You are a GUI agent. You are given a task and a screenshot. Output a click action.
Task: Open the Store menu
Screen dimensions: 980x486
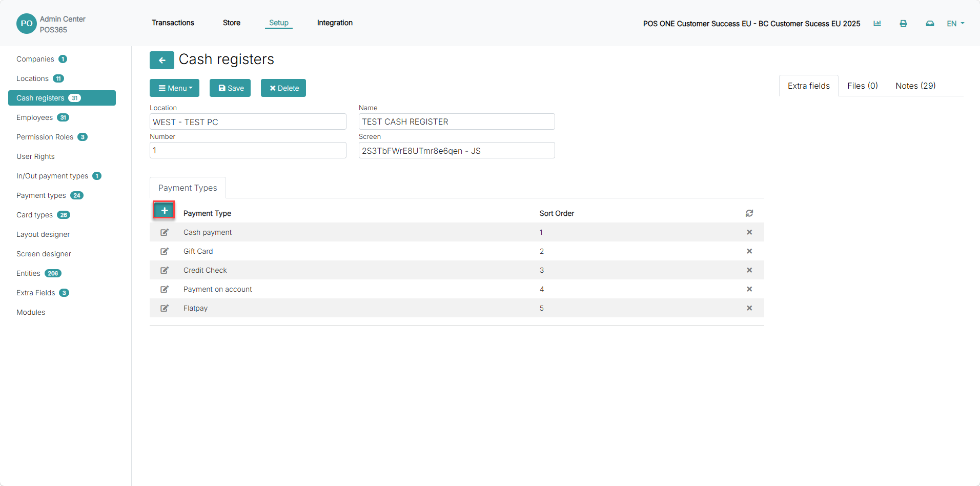click(232, 23)
